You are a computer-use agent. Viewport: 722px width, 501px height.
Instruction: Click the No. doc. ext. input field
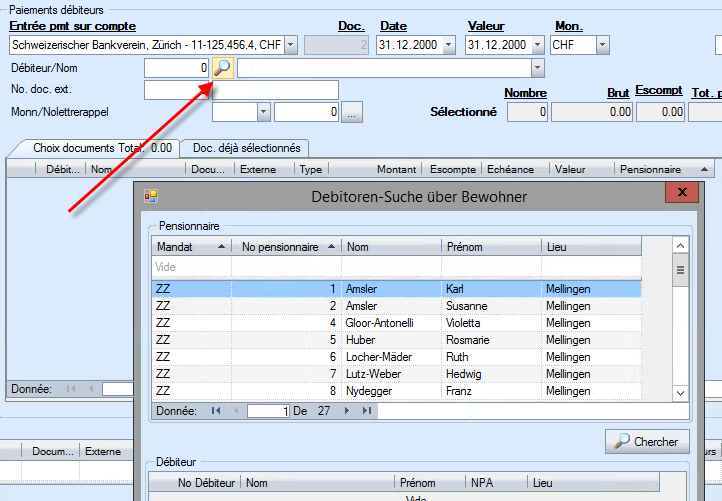tap(241, 90)
